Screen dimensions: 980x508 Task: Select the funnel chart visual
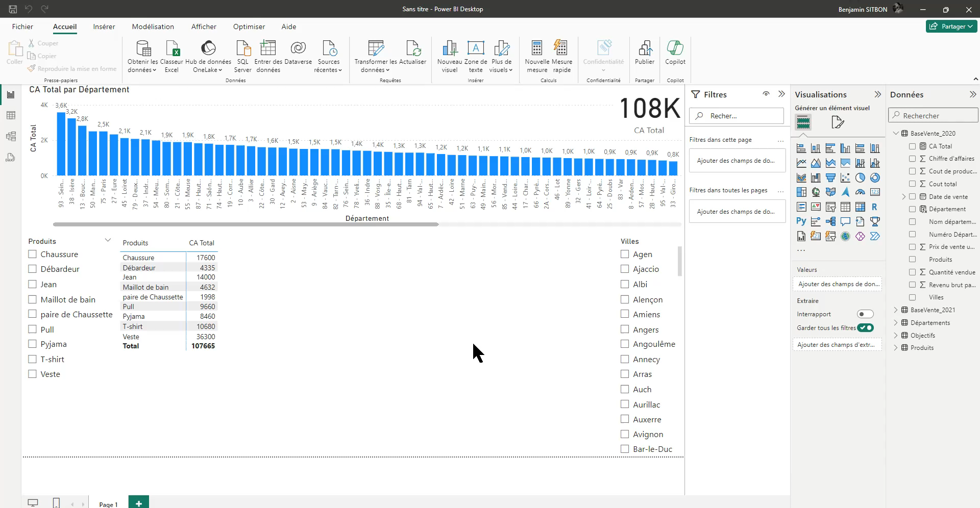(x=830, y=177)
